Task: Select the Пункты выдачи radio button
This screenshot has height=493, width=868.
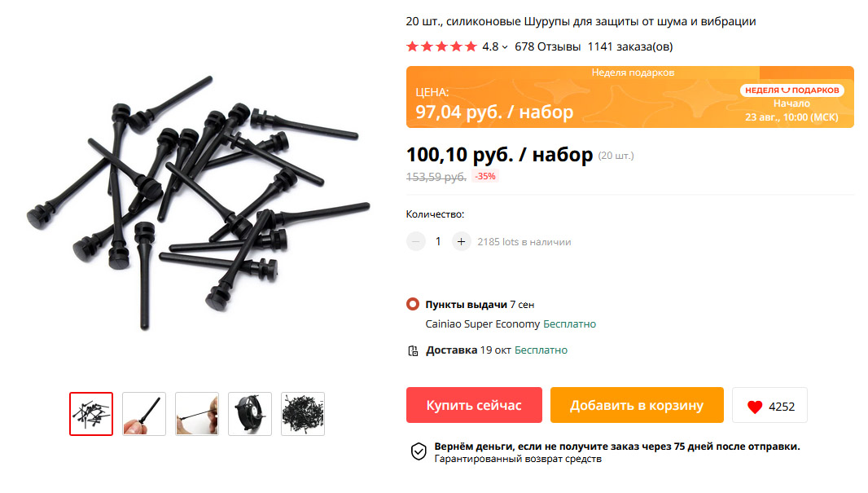Action: pos(412,304)
